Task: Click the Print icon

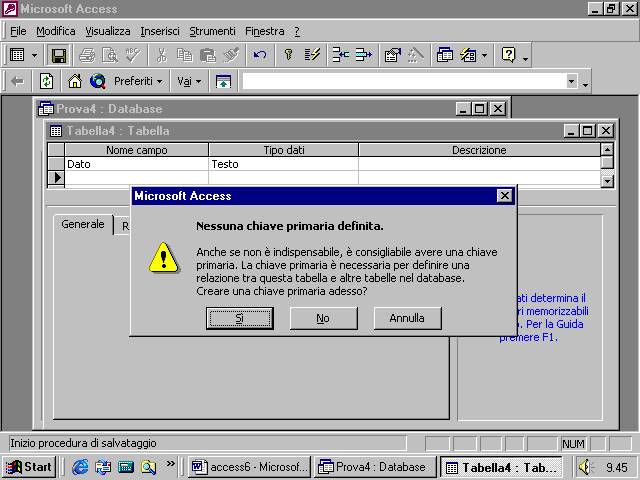Action: pyautogui.click(x=87, y=55)
